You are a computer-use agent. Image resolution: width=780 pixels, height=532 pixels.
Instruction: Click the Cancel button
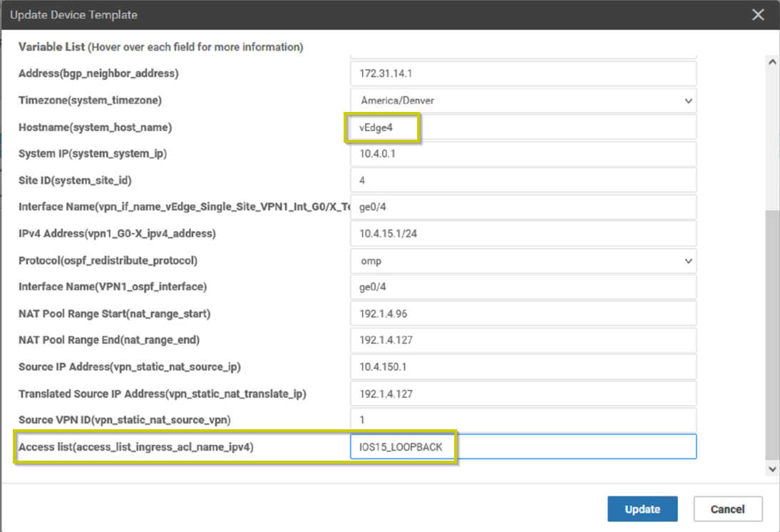click(727, 508)
